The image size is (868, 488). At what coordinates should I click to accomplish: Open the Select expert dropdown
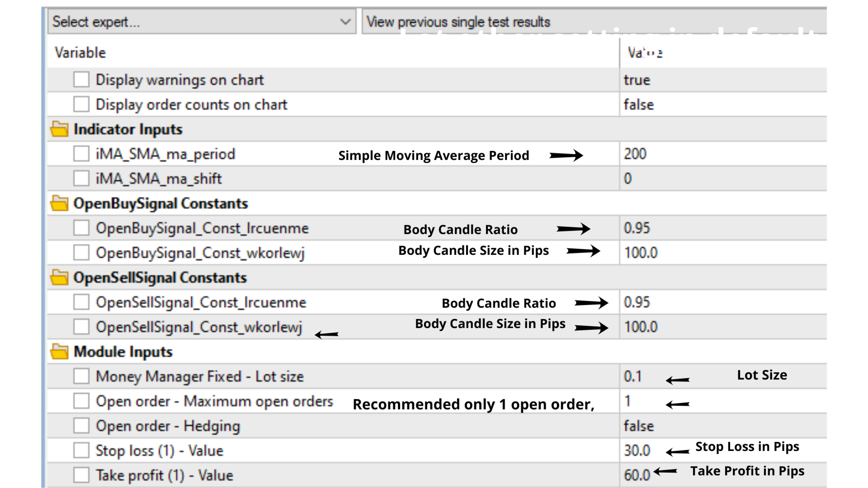tap(202, 22)
